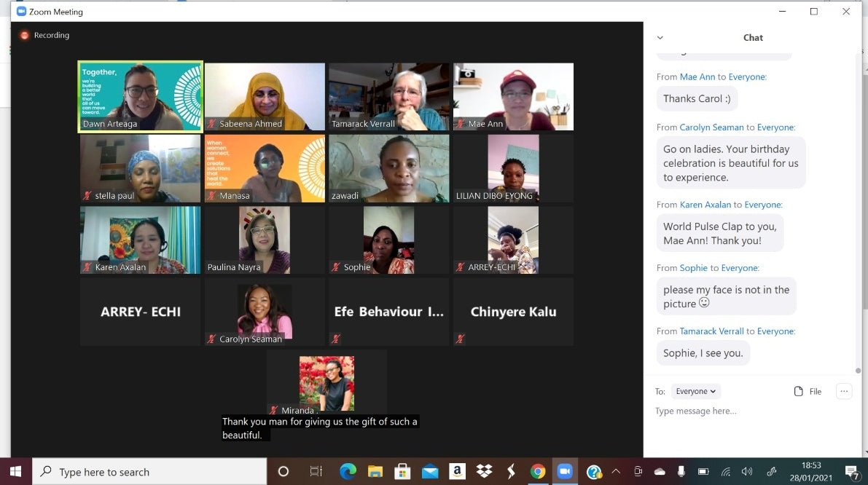Open the 'Everyone' recipient dropdown

(695, 391)
